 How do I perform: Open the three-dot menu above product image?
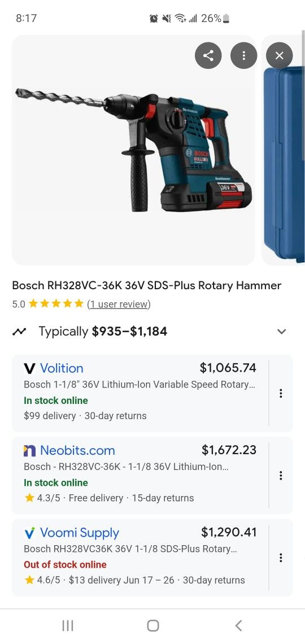(x=244, y=55)
